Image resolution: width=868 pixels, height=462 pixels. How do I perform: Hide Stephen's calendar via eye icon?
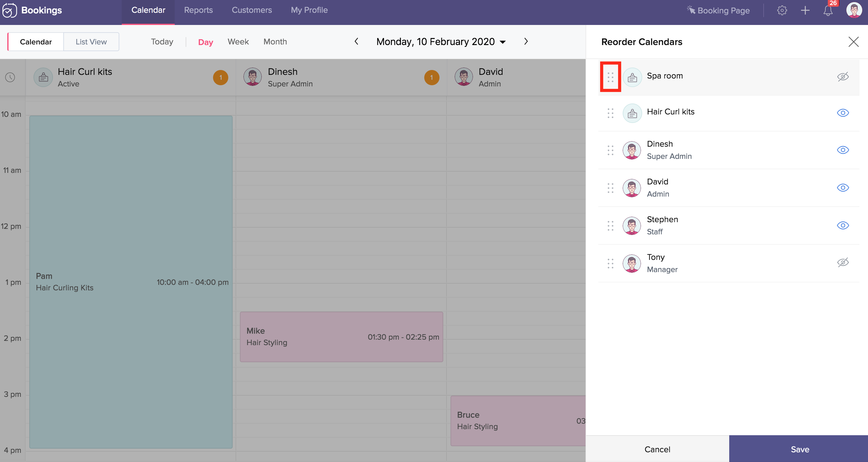pyautogui.click(x=843, y=225)
